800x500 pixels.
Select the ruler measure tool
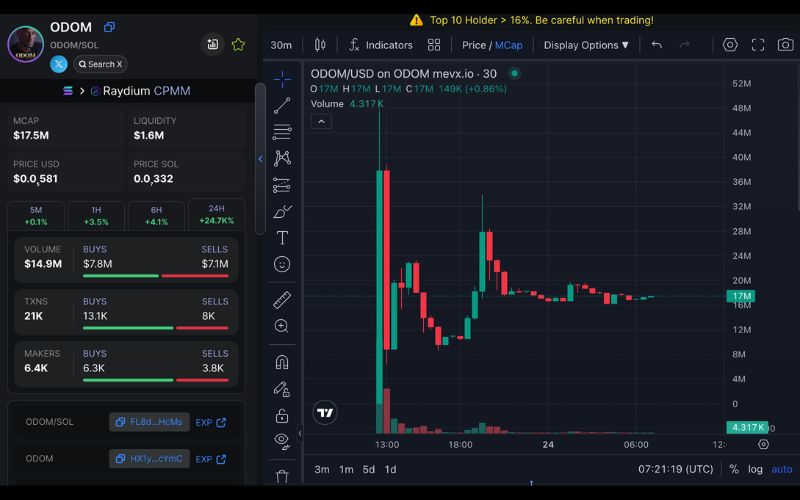pos(282,300)
